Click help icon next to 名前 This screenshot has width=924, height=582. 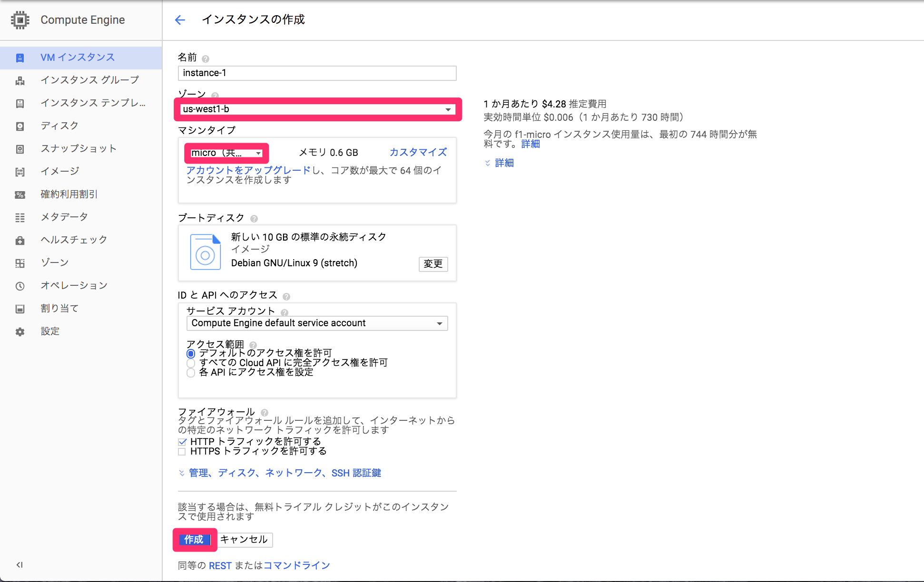pyautogui.click(x=206, y=59)
